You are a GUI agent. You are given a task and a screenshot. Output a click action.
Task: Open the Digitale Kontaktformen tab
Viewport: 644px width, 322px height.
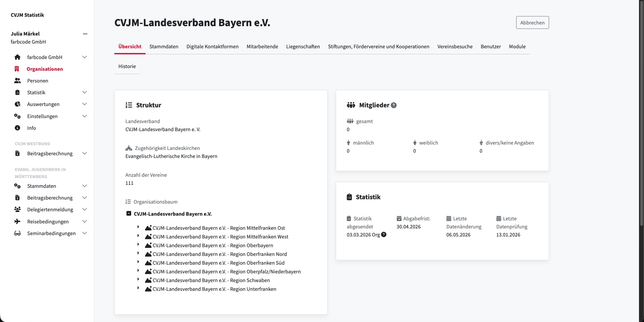click(212, 47)
